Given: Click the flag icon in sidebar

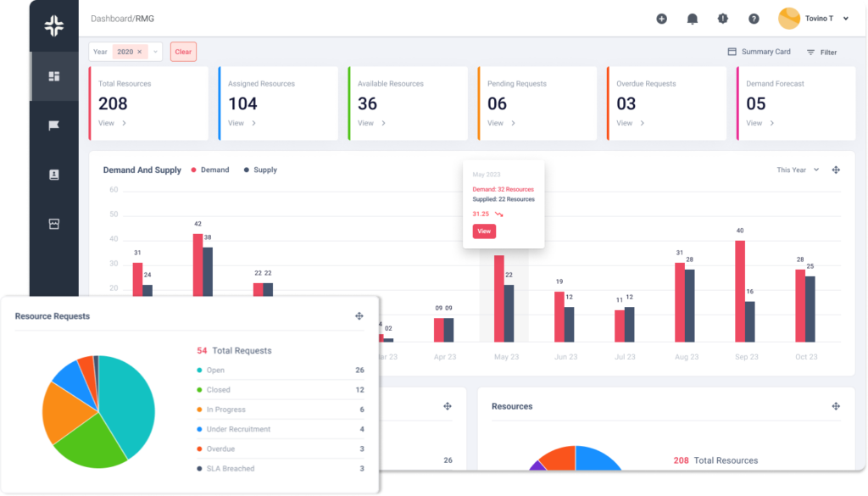Looking at the screenshot, I should (x=54, y=125).
